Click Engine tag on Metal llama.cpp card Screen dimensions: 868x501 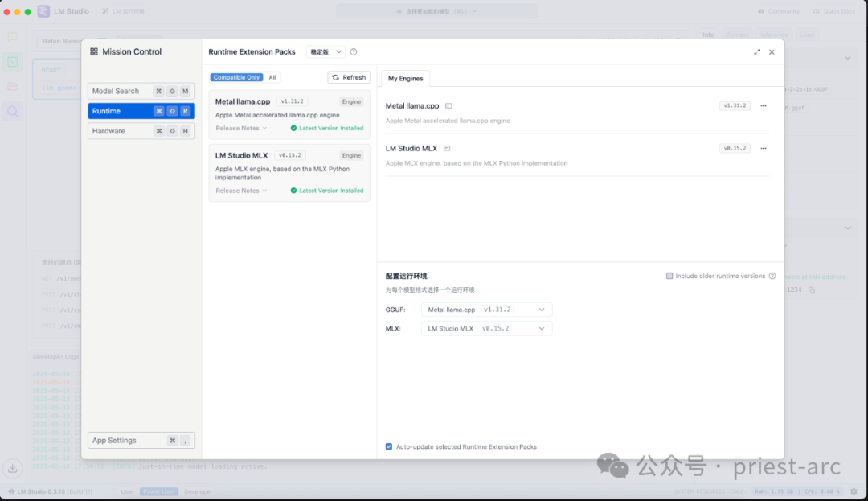[351, 102]
